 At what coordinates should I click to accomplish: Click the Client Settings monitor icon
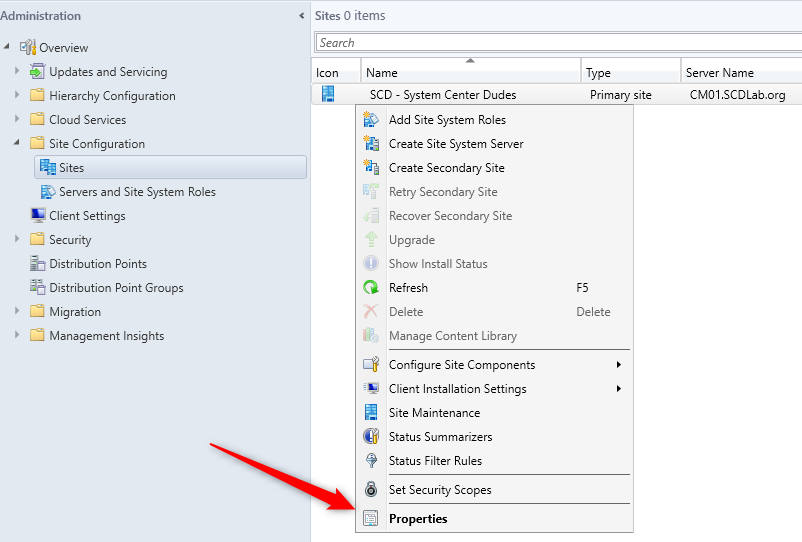(38, 215)
